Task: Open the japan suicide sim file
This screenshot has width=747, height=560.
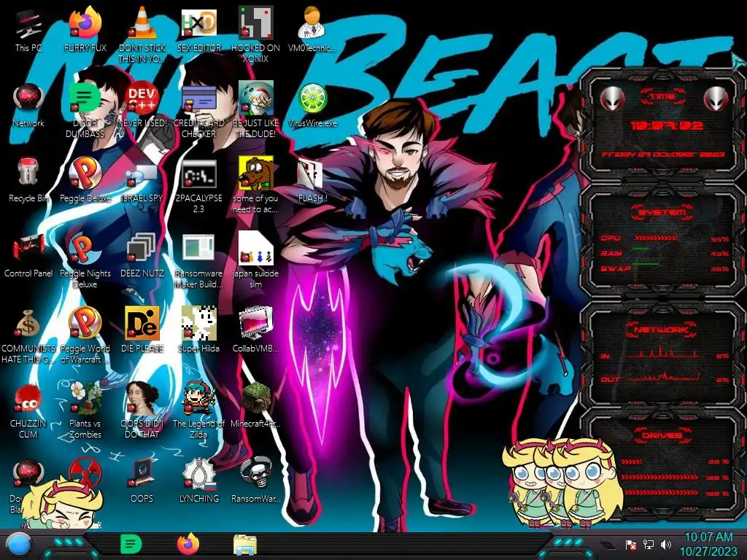Action: click(x=255, y=248)
